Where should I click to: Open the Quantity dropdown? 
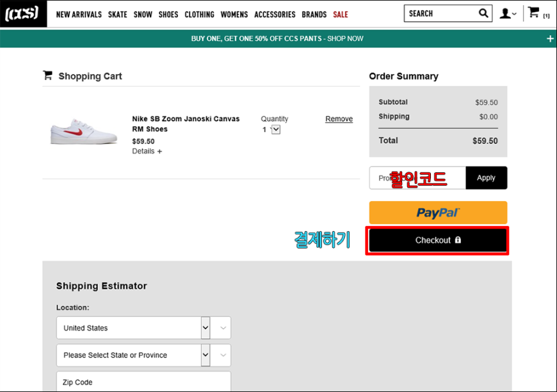271,130
